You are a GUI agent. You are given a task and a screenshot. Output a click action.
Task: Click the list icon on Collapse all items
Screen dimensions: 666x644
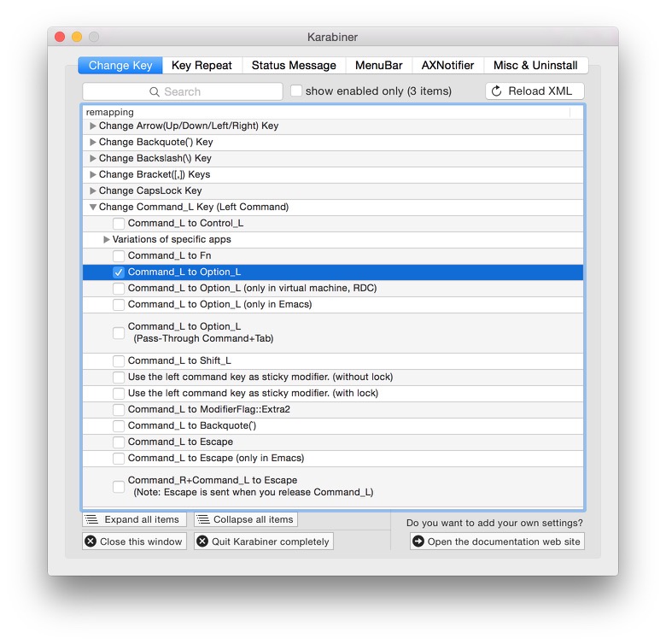point(203,519)
